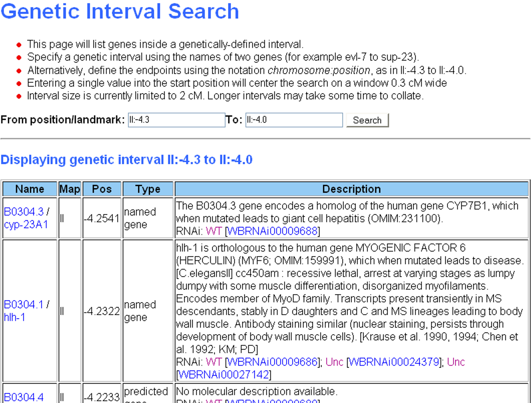This screenshot has width=532, height=403.
Task: Open the cyp-23A1 gene link
Action: click(26, 224)
